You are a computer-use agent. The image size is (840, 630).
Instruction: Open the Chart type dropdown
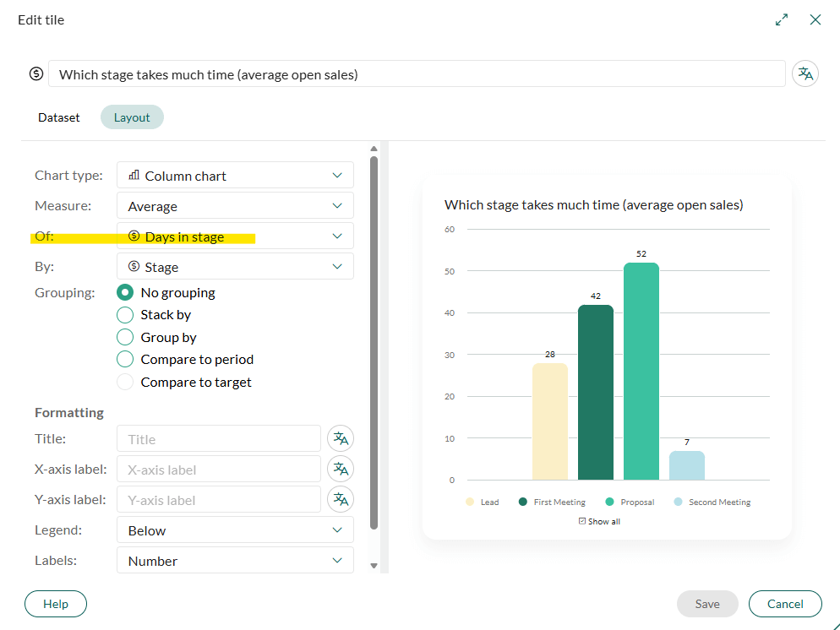[x=235, y=175]
